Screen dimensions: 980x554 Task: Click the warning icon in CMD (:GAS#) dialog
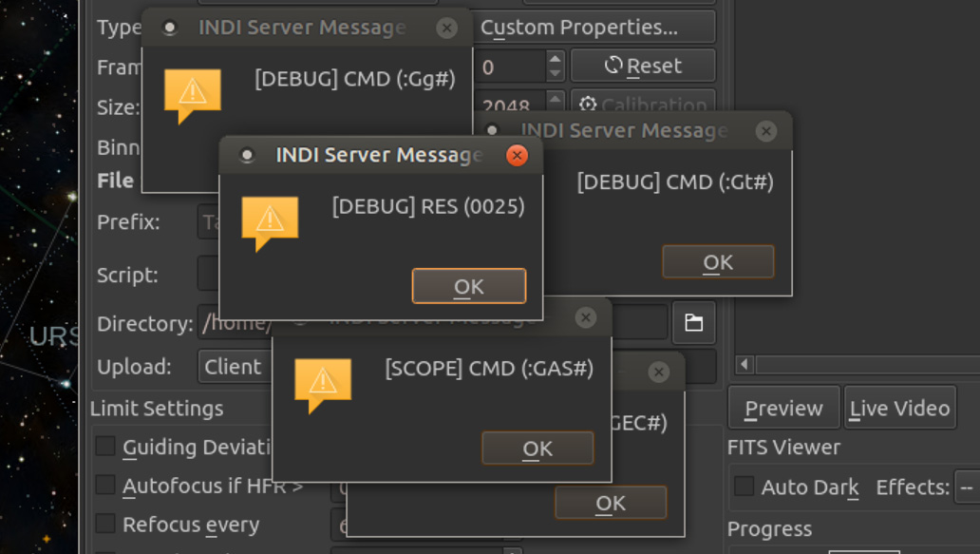click(323, 384)
